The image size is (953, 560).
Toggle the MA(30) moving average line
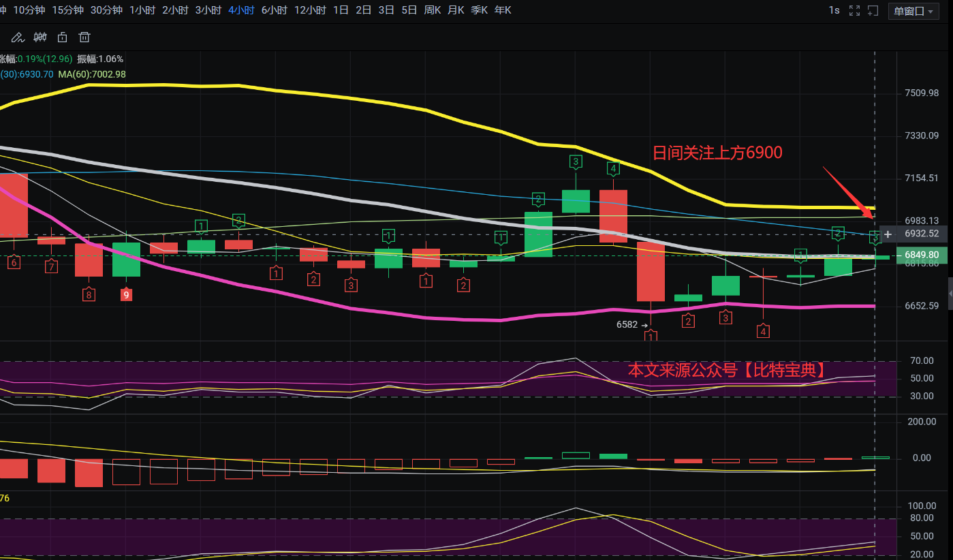27,74
